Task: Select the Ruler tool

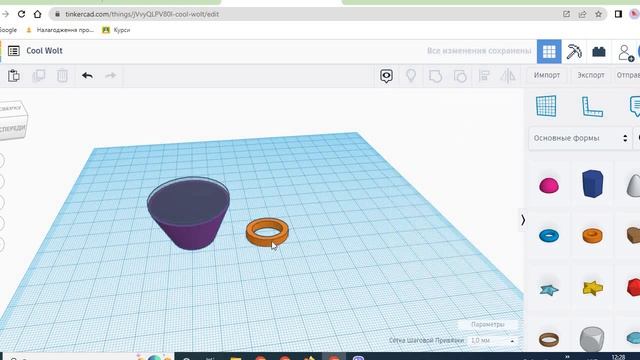Action: tap(592, 107)
